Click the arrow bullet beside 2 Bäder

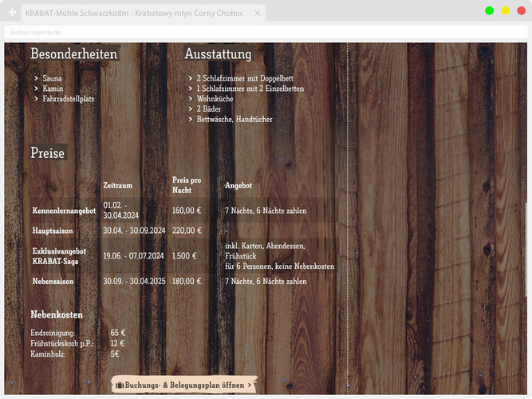pyautogui.click(x=191, y=109)
